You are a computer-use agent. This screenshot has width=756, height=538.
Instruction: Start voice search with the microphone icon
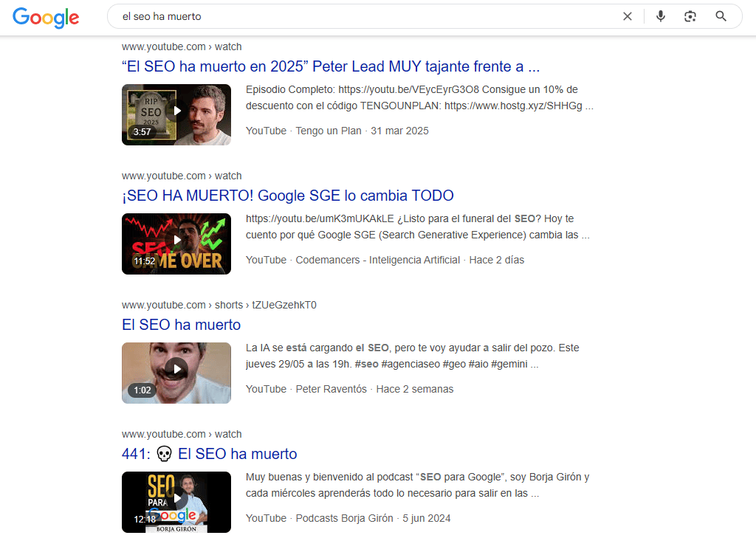pos(661,16)
